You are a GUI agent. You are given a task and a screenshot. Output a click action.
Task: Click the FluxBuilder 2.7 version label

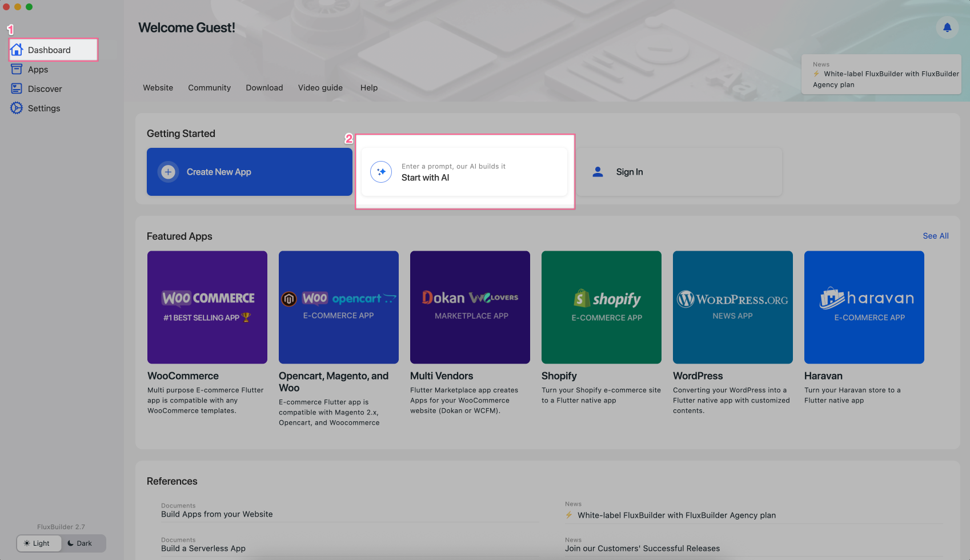[61, 527]
